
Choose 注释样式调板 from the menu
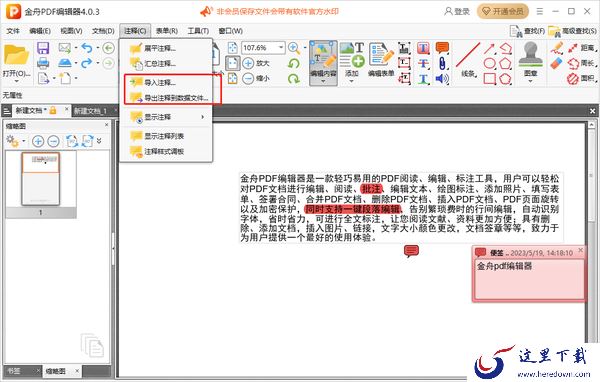tap(166, 151)
